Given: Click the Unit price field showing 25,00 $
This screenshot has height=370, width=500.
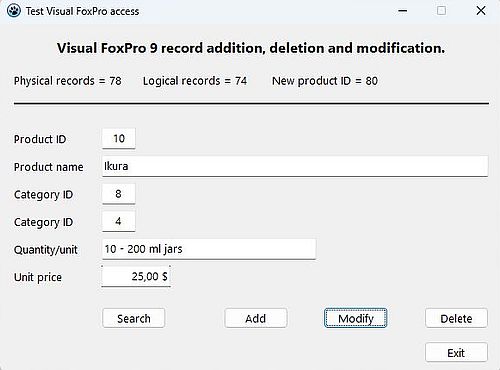Looking at the screenshot, I should tap(136, 276).
